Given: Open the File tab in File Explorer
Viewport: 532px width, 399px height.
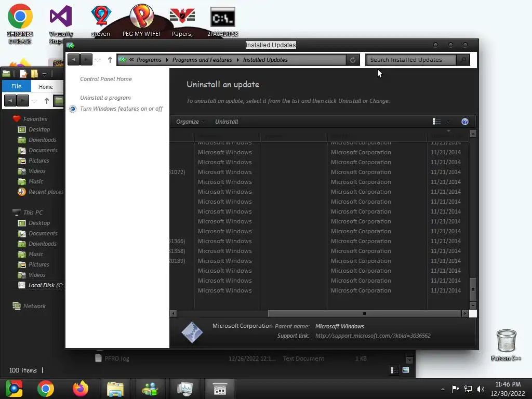Looking at the screenshot, I should tap(16, 86).
